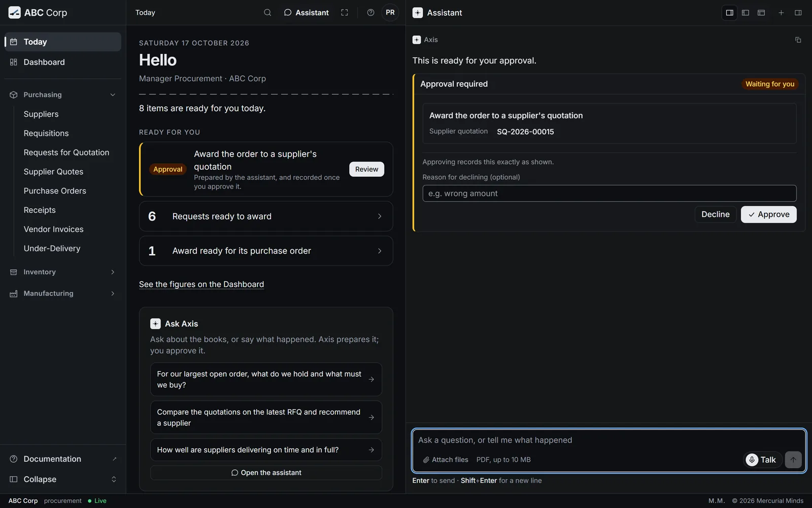Screen dimensions: 812x508
Task: Click Open the assistant button
Action: [x=266, y=473]
